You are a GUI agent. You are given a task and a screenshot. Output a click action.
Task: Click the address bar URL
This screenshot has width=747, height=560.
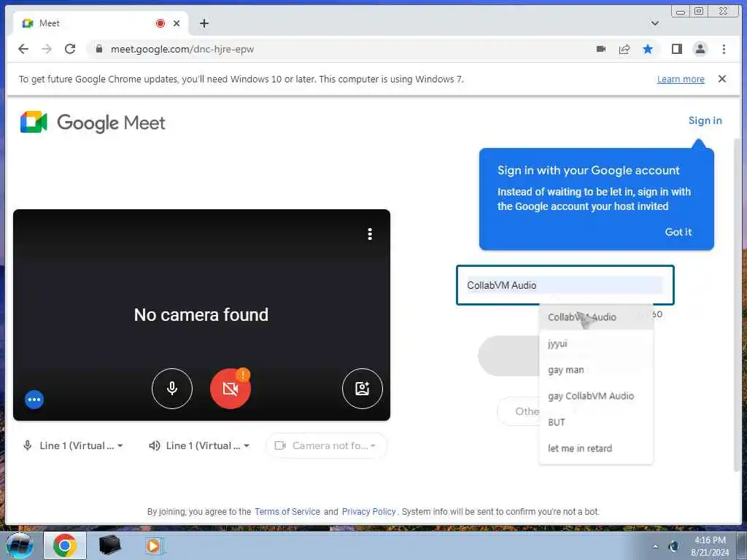(182, 49)
